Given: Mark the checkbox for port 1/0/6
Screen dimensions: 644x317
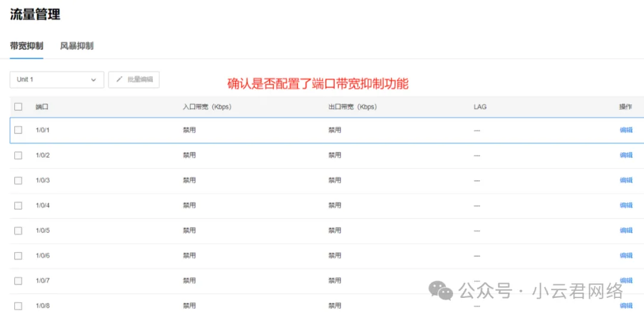Looking at the screenshot, I should pos(18,255).
